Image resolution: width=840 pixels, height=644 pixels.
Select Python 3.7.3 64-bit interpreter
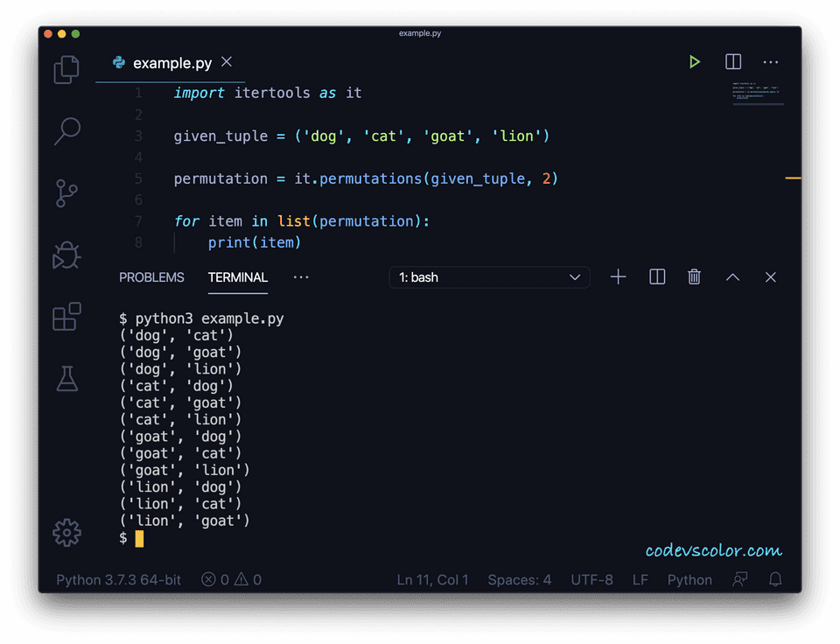[x=118, y=579]
